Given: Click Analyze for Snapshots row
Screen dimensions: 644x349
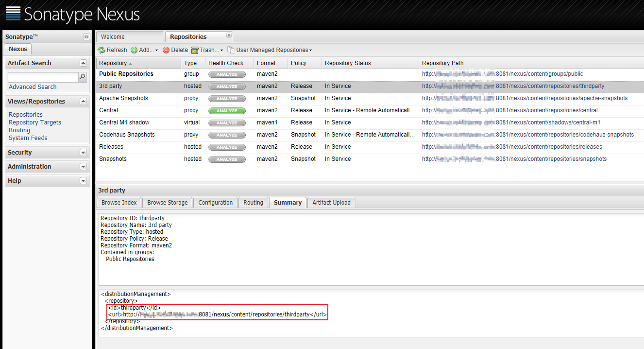Looking at the screenshot, I should (x=227, y=159).
